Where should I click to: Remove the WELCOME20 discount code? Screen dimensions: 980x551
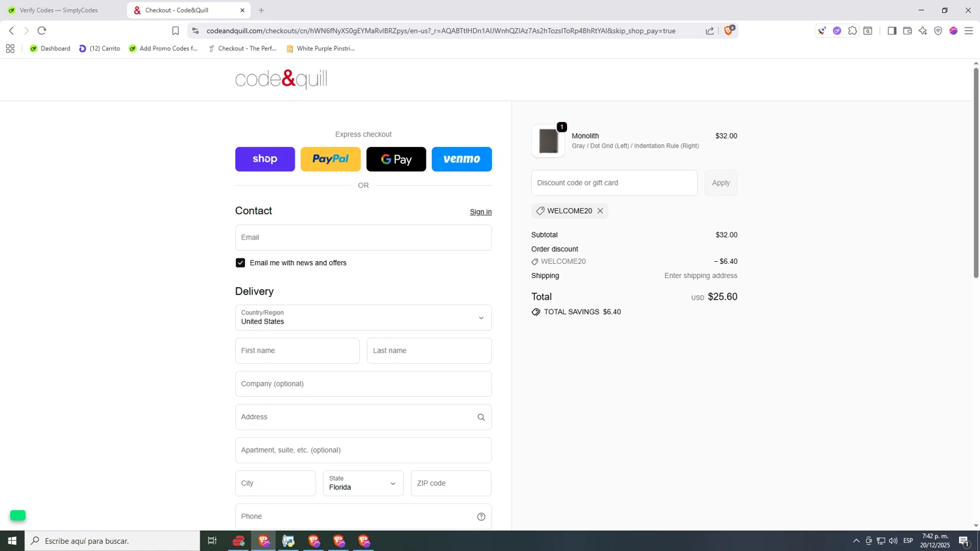(600, 211)
